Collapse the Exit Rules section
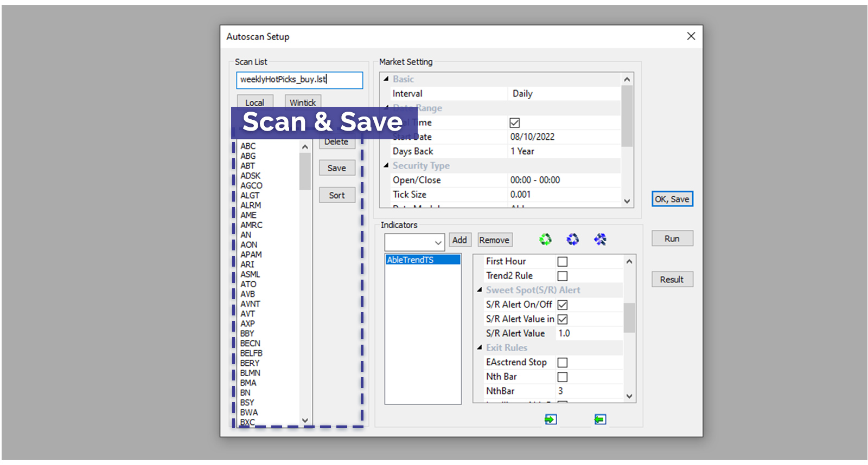 [x=480, y=347]
